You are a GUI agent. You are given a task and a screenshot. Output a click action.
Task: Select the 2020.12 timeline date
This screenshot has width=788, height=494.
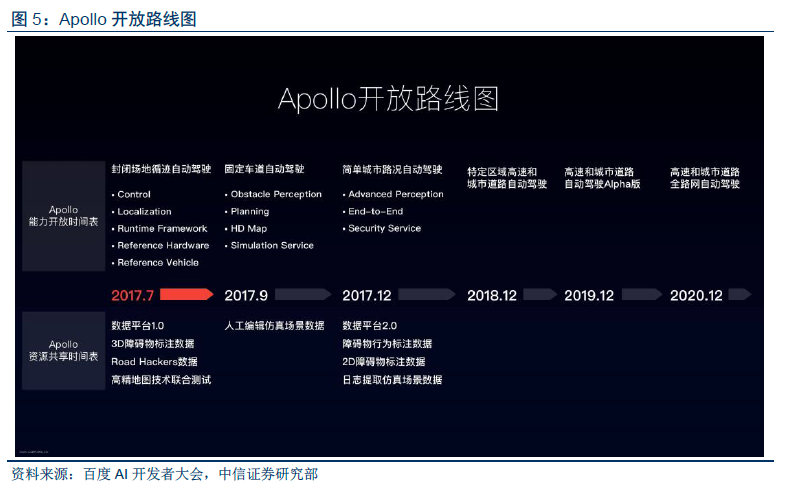click(696, 295)
